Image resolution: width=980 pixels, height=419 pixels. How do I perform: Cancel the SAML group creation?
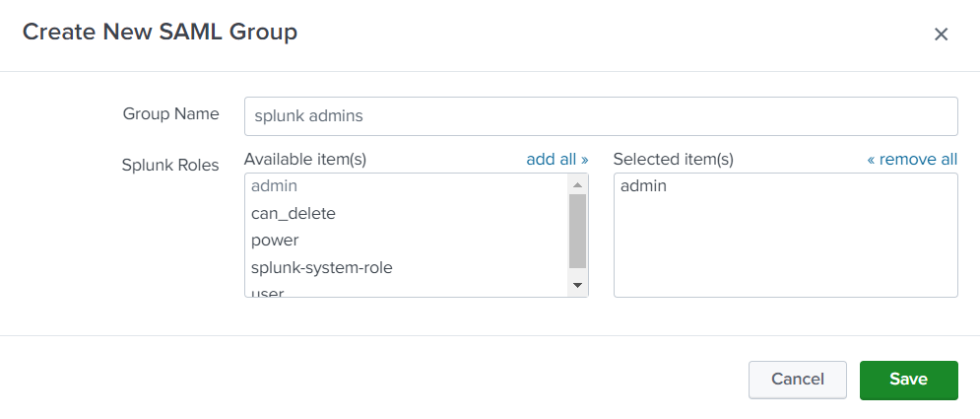(x=798, y=380)
